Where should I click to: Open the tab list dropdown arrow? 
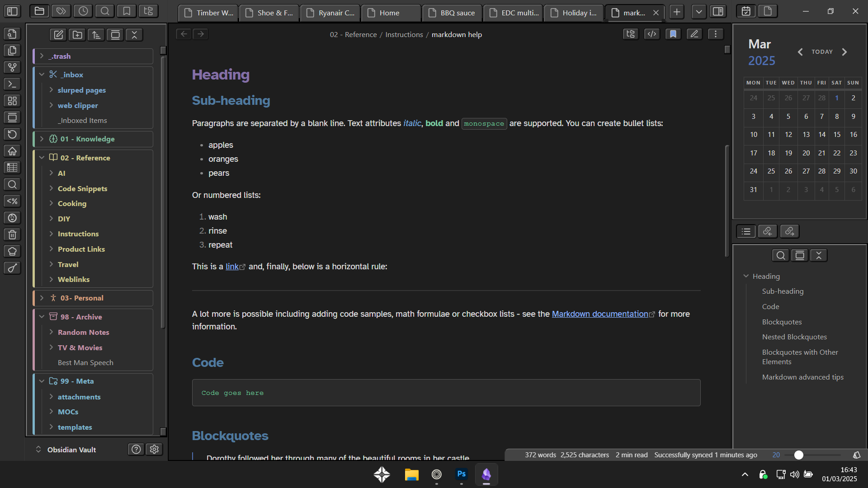point(699,12)
